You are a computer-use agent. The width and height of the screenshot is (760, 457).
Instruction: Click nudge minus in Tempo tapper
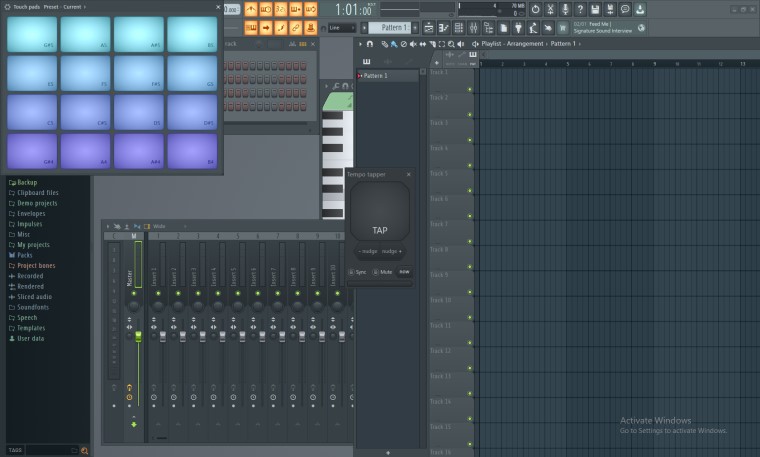click(368, 251)
